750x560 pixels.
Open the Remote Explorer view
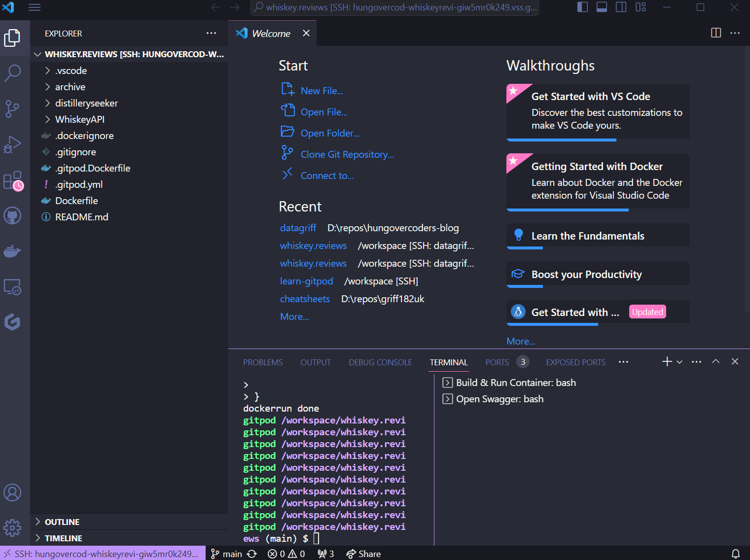12,287
